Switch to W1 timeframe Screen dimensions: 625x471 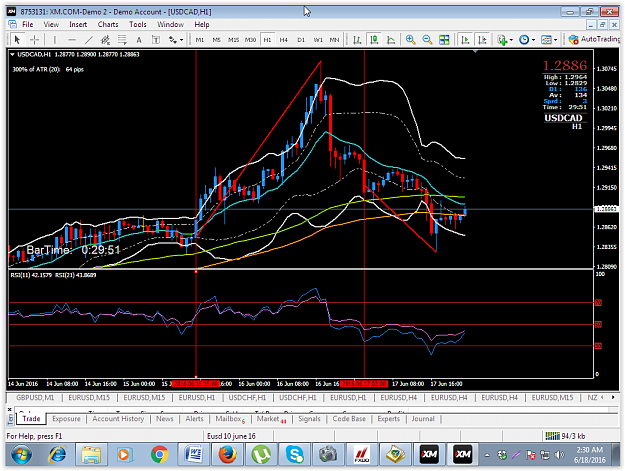(318, 39)
